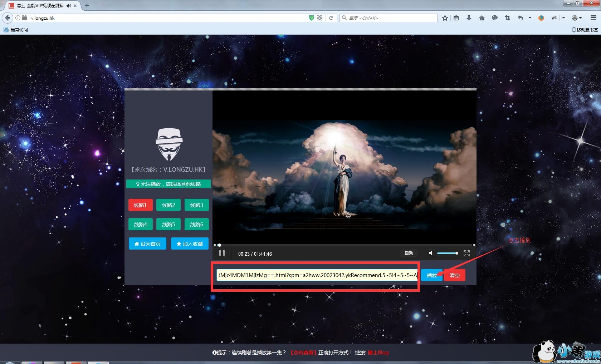Image resolution: width=601 pixels, height=364 pixels.
Task: Click the video player volume speaker icon
Action: pos(432,253)
